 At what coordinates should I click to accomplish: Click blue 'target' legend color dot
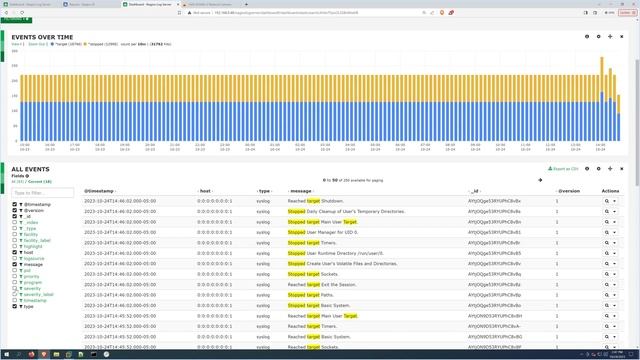pos(52,44)
